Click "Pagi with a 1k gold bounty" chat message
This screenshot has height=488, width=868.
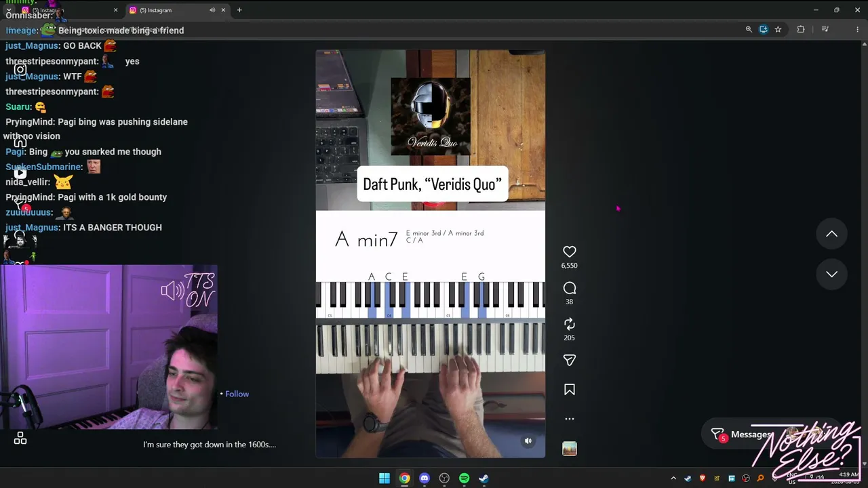click(112, 197)
